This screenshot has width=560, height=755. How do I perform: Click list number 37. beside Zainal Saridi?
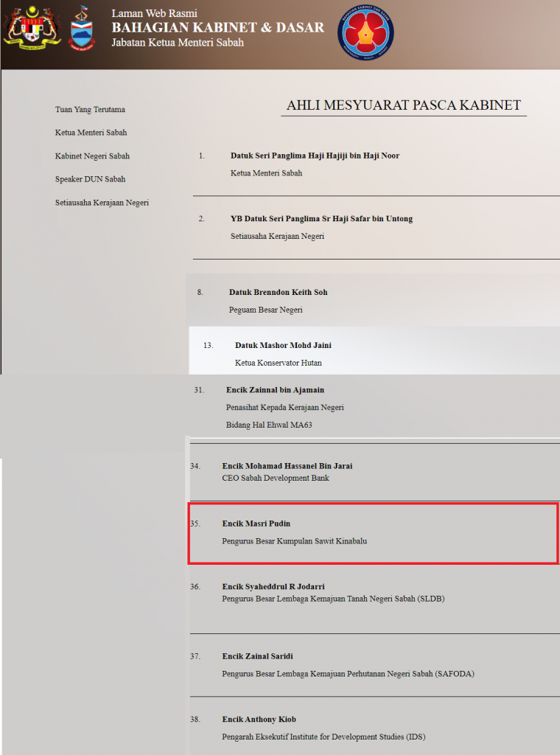coord(195,656)
